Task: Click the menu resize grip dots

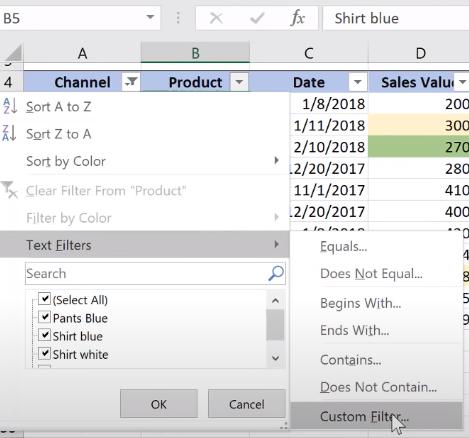Action: point(284,425)
